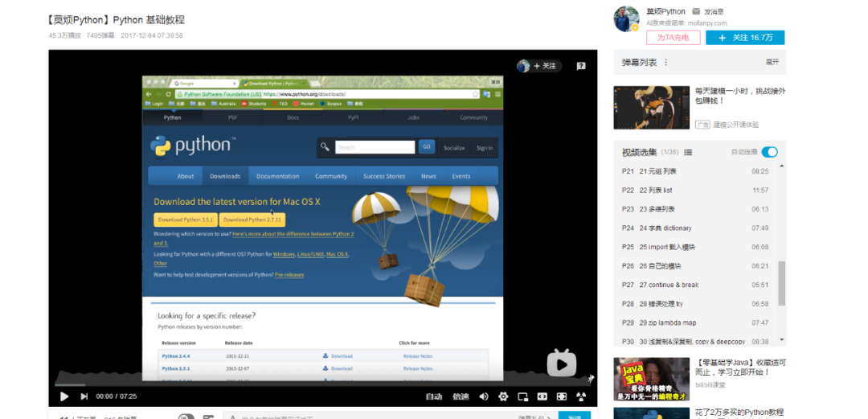This screenshot has width=868, height=419.
Task: Click episode list scrollbar down arrow
Action: point(782,339)
